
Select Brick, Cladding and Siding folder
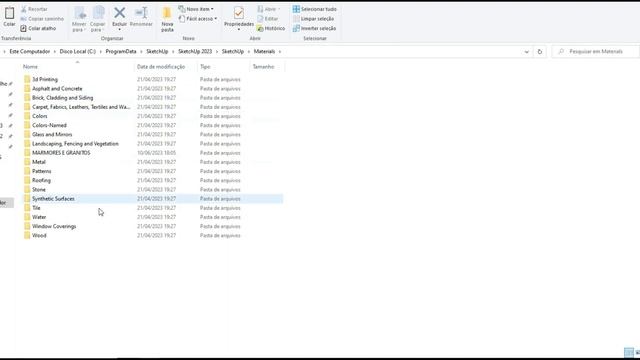tap(62, 98)
